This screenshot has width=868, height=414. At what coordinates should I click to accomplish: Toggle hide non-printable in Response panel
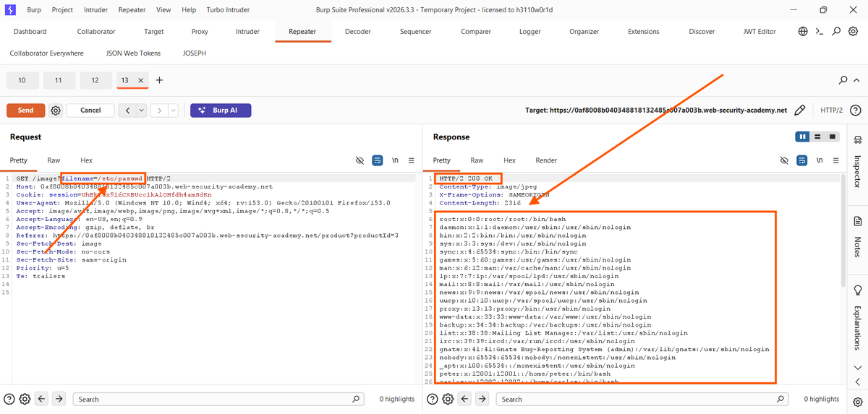point(784,160)
